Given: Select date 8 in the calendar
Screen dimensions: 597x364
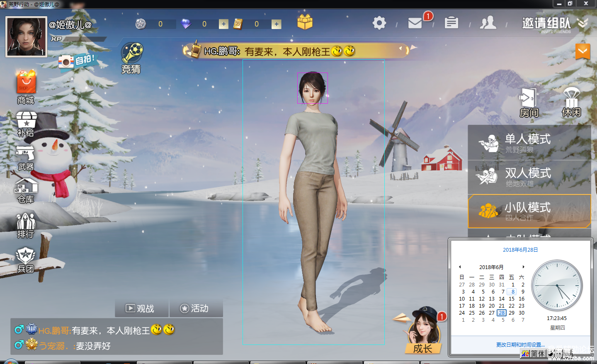Looking at the screenshot, I should (513, 291).
